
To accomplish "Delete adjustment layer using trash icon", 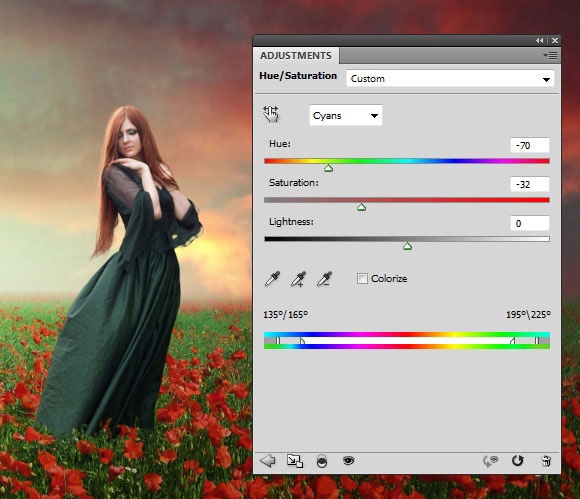I will [546, 461].
